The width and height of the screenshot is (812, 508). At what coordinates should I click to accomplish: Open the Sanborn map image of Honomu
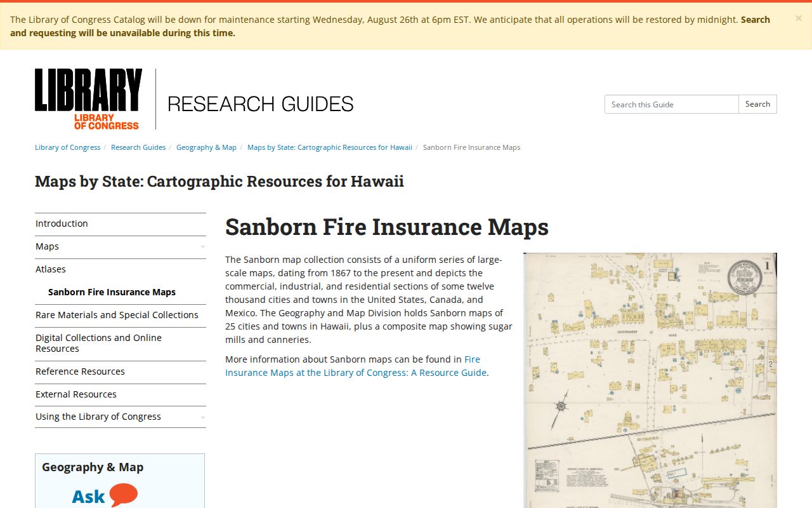point(650,380)
